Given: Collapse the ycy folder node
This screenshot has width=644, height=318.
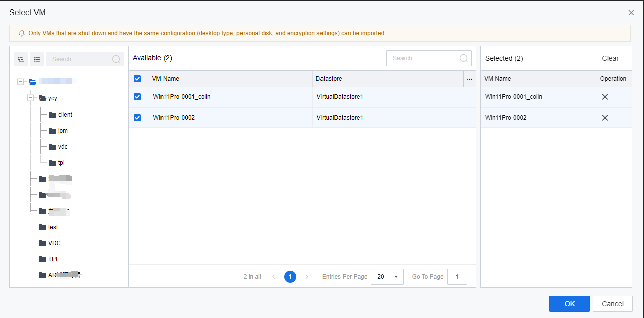Looking at the screenshot, I should click(30, 98).
